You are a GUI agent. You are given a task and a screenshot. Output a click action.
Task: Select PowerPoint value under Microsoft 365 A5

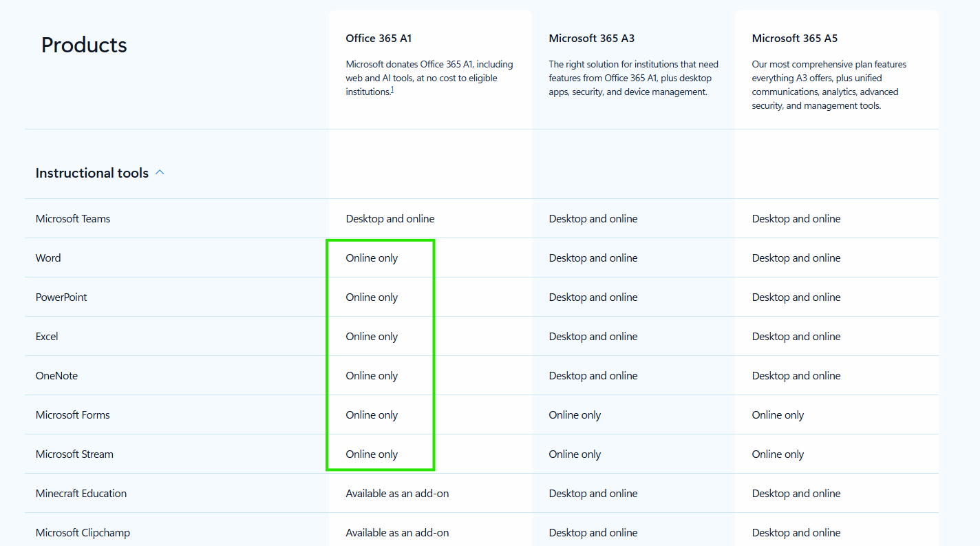point(796,297)
